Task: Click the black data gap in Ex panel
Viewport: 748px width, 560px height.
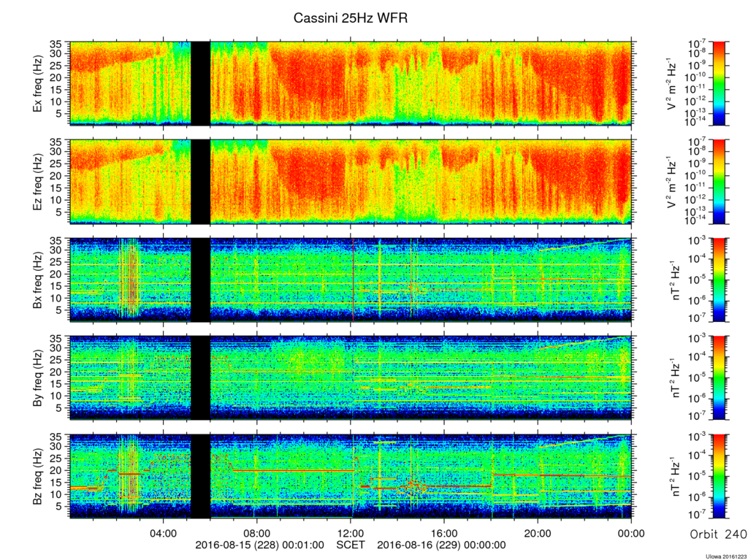Action: (200, 83)
